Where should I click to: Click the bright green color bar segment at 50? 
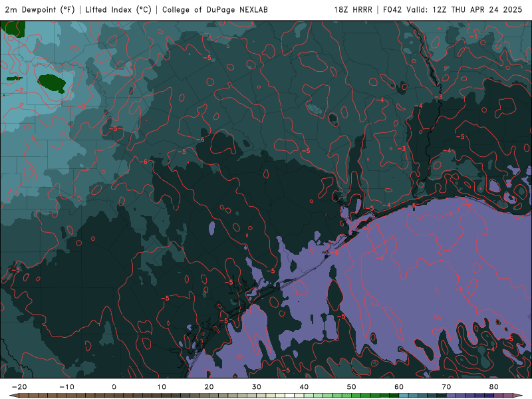pyautogui.click(x=356, y=396)
